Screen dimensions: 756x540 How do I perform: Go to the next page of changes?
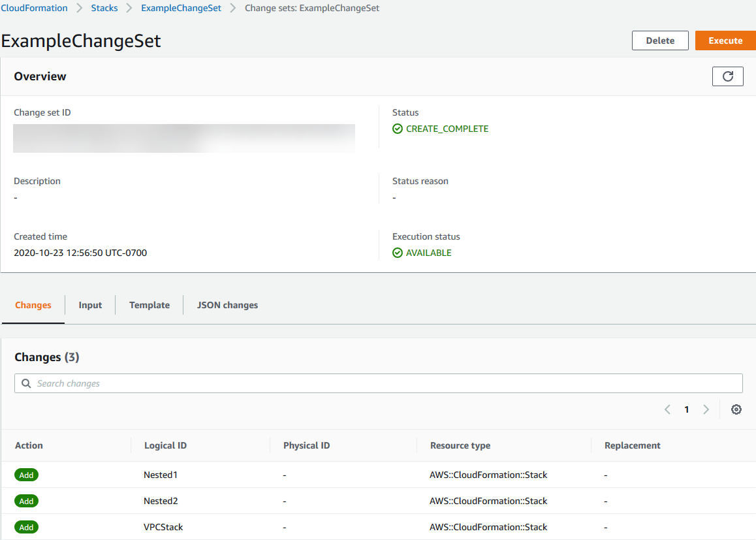706,409
